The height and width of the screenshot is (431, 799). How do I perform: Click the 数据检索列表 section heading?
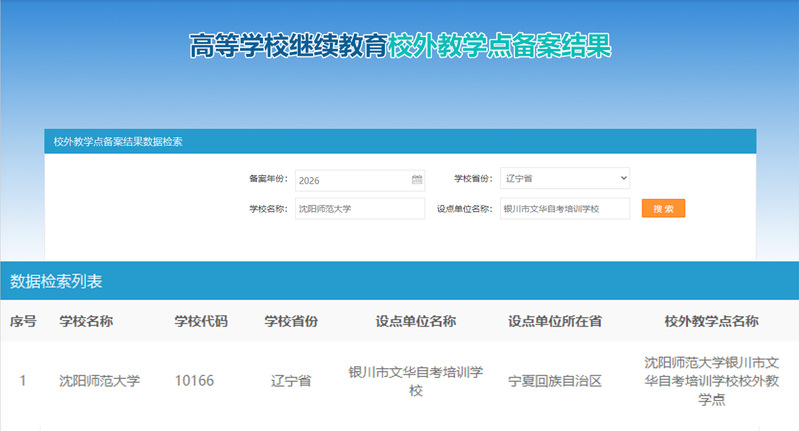(x=56, y=281)
